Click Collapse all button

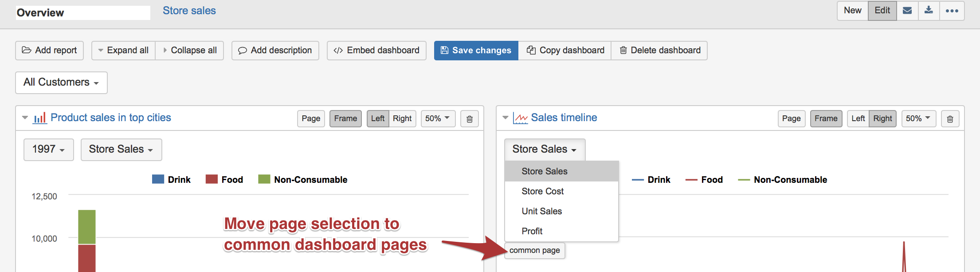tap(189, 51)
